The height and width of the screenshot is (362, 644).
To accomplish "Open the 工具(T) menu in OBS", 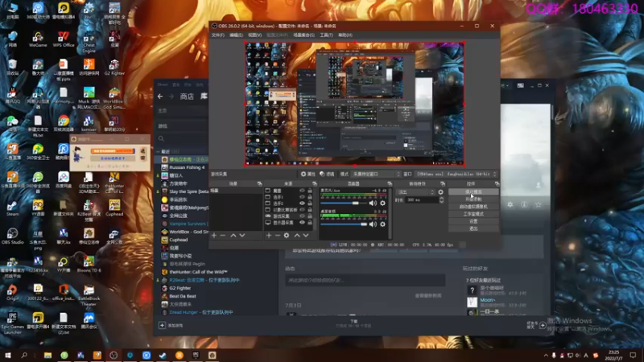I will click(x=327, y=35).
